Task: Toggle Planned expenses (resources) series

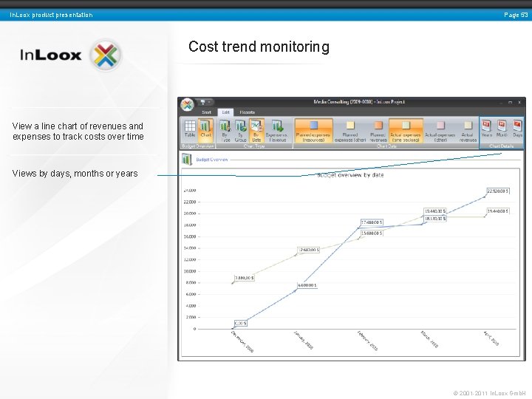Action: (x=313, y=131)
